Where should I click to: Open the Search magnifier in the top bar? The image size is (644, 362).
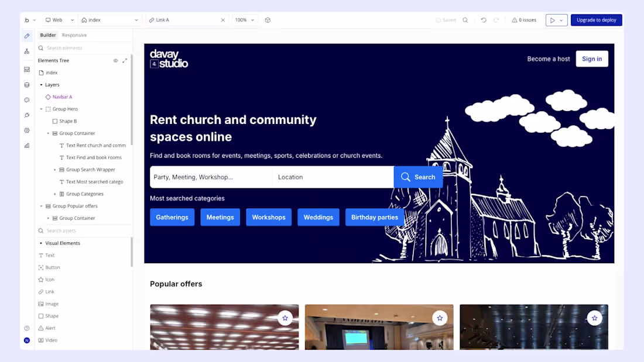[x=465, y=19]
